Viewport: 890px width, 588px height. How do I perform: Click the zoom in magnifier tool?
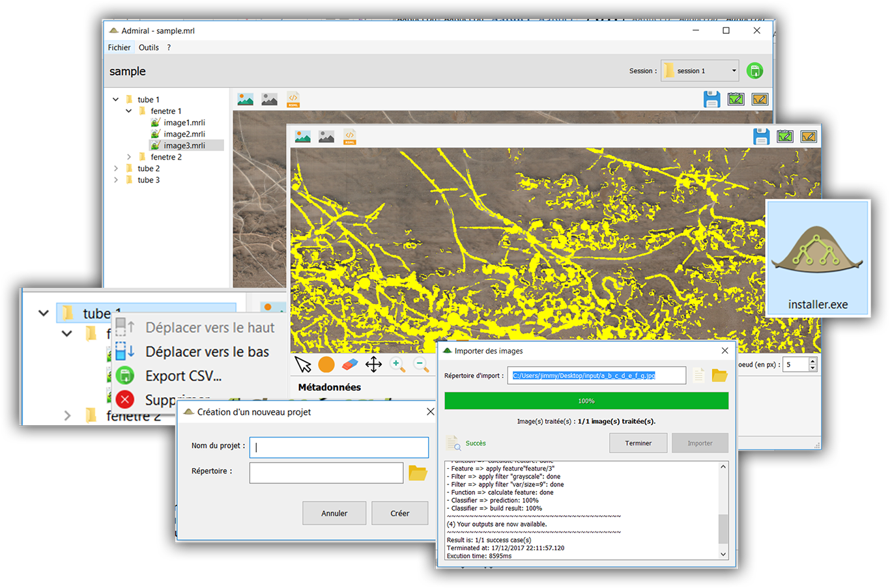click(x=397, y=365)
